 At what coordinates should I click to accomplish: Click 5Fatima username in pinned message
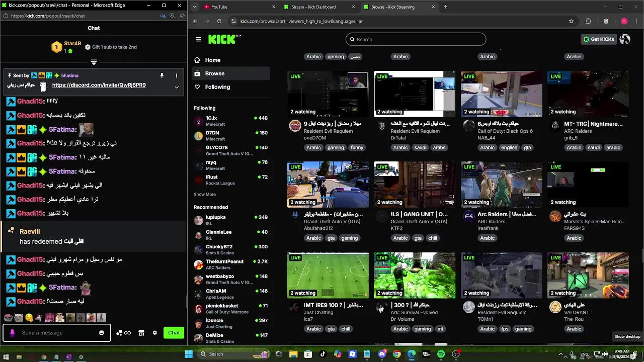coord(69,75)
